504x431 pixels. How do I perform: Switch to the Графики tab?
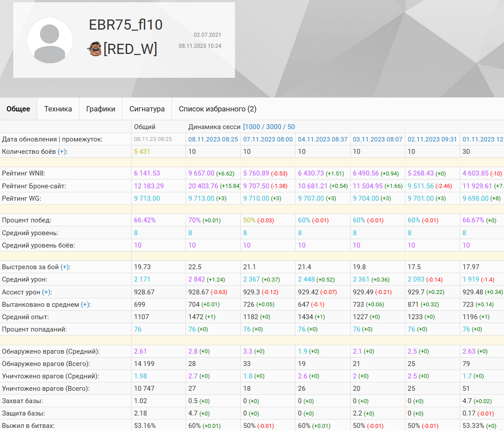101,109
